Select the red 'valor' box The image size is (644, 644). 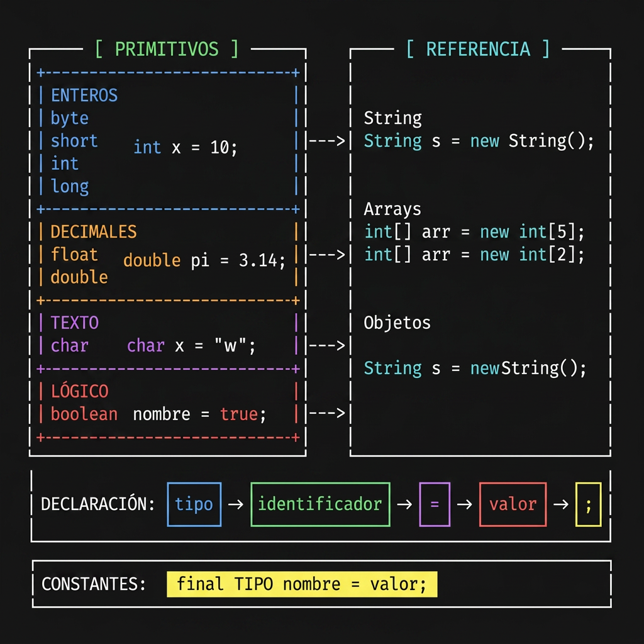(513, 504)
